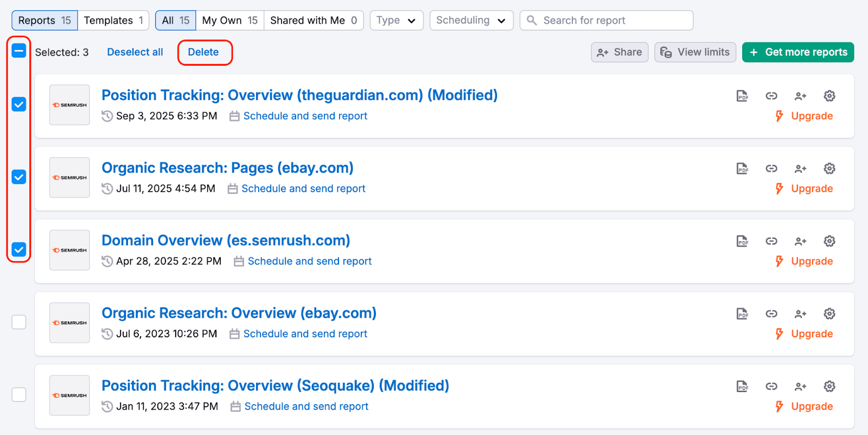Uncheck the Organic Research: Pages report checkbox
The image size is (868, 435).
click(19, 177)
